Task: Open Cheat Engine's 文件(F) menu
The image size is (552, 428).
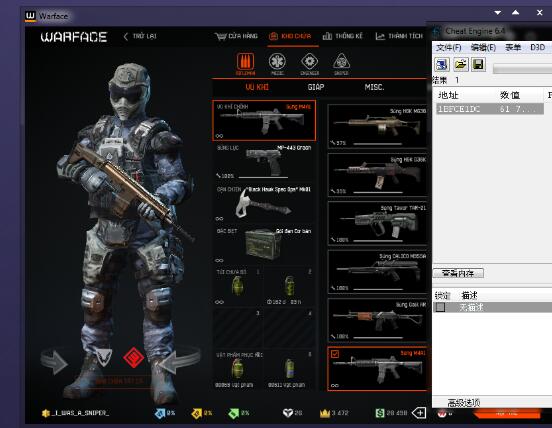Action: click(448, 48)
